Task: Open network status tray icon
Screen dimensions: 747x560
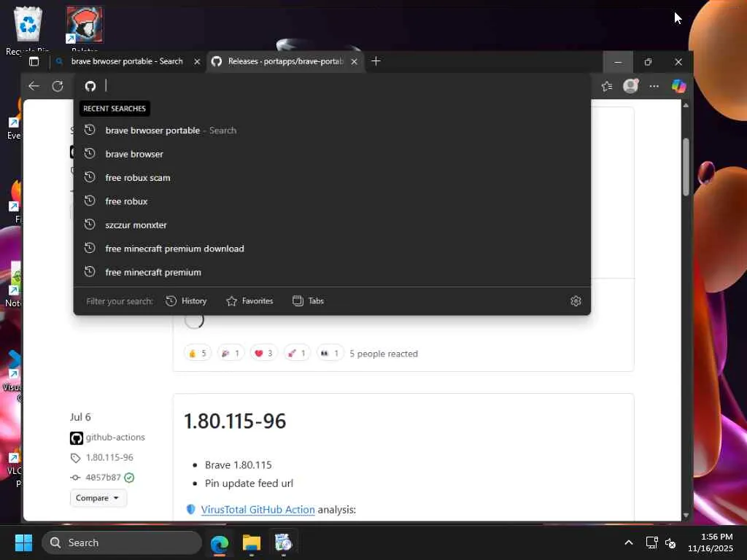Action: coord(651,542)
